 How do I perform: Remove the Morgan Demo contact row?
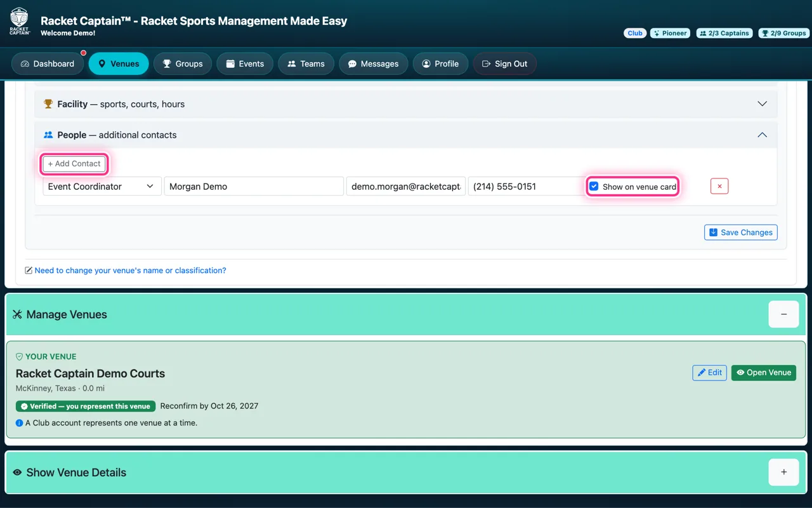point(719,186)
